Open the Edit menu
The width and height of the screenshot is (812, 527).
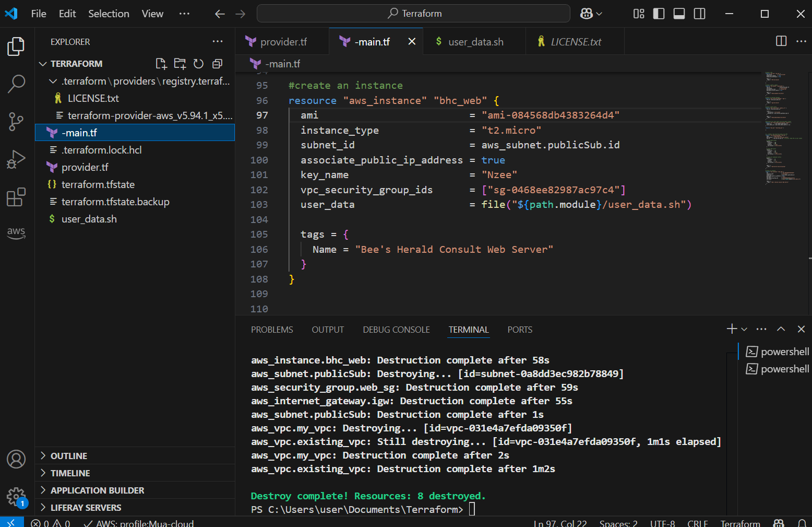(x=67, y=14)
